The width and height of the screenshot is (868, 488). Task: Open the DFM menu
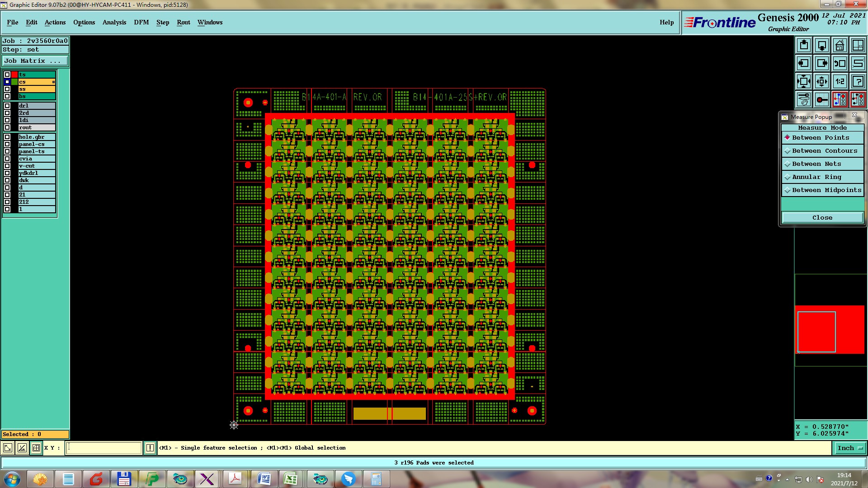[x=141, y=22]
